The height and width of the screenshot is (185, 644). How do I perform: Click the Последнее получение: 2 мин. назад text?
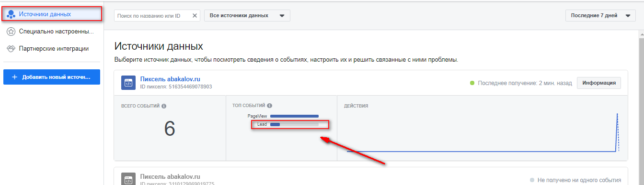(x=525, y=83)
